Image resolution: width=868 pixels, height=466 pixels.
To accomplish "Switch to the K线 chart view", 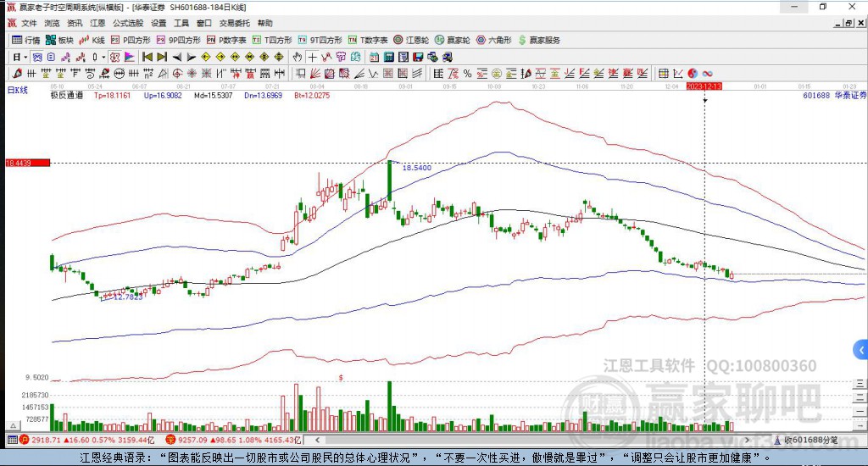I will 92,40.
